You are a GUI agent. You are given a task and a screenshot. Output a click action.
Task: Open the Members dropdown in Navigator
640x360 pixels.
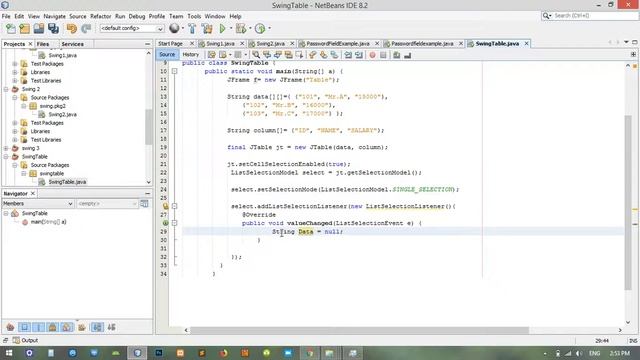point(38,203)
